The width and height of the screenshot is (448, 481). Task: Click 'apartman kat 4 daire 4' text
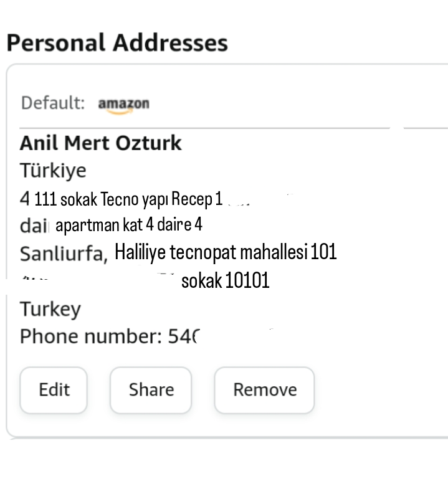[x=128, y=225]
